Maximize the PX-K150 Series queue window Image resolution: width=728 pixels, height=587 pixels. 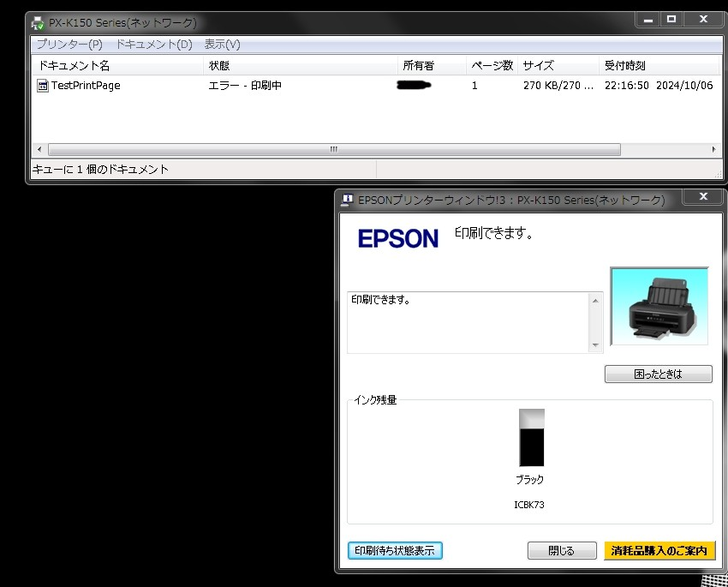point(671,20)
